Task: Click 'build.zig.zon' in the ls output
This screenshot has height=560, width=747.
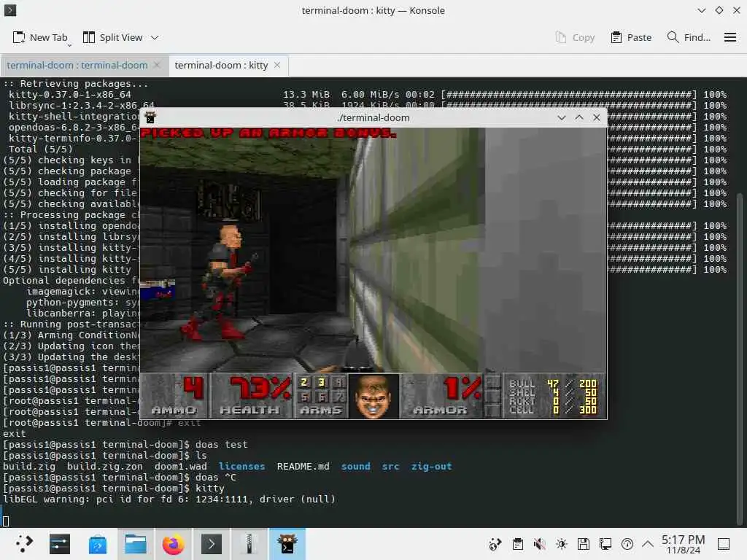Action: pos(105,466)
